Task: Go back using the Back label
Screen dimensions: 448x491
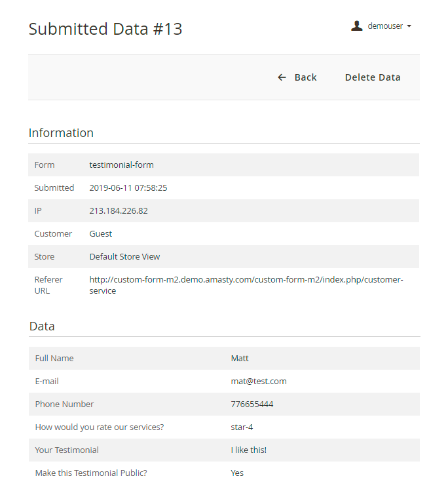Action: click(305, 77)
